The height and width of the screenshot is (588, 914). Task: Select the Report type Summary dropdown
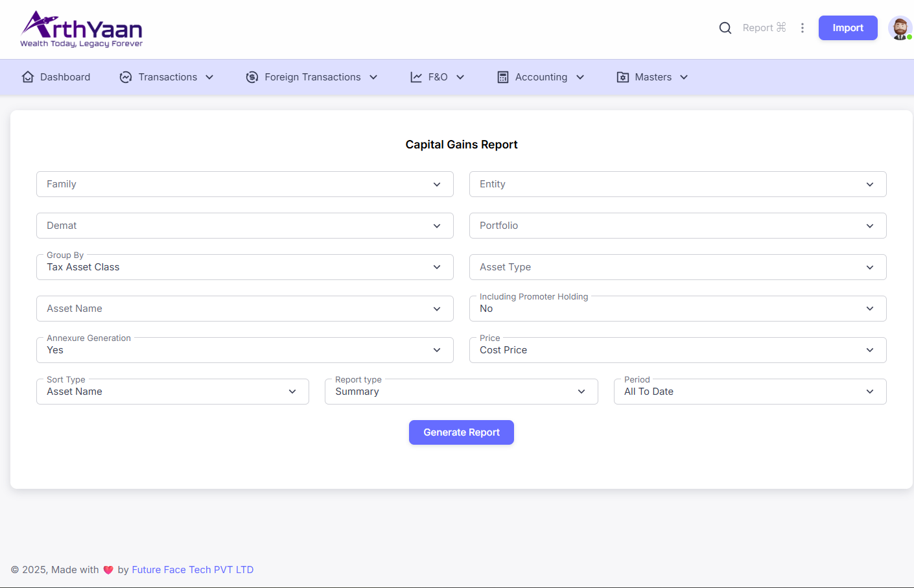[461, 392]
